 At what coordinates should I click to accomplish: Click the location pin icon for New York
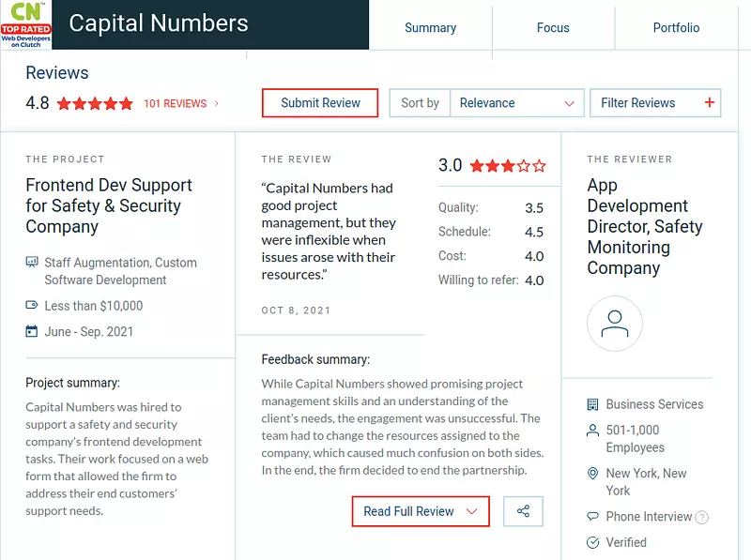pos(592,474)
